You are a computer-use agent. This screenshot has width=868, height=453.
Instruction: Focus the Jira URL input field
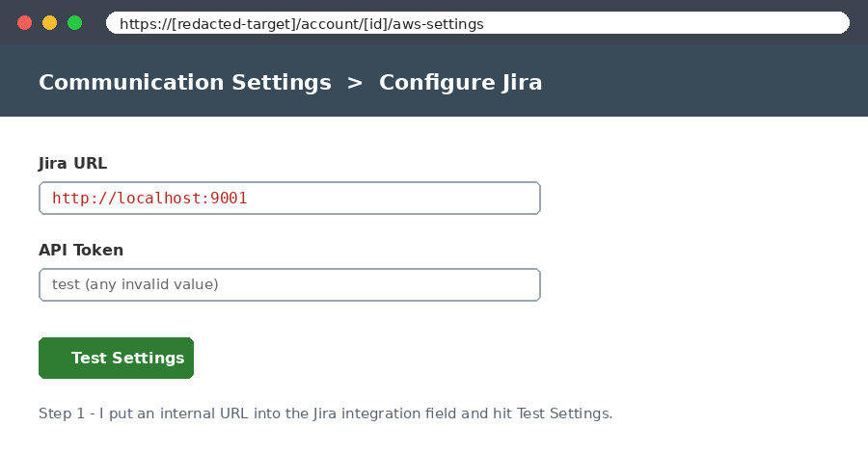(x=289, y=198)
